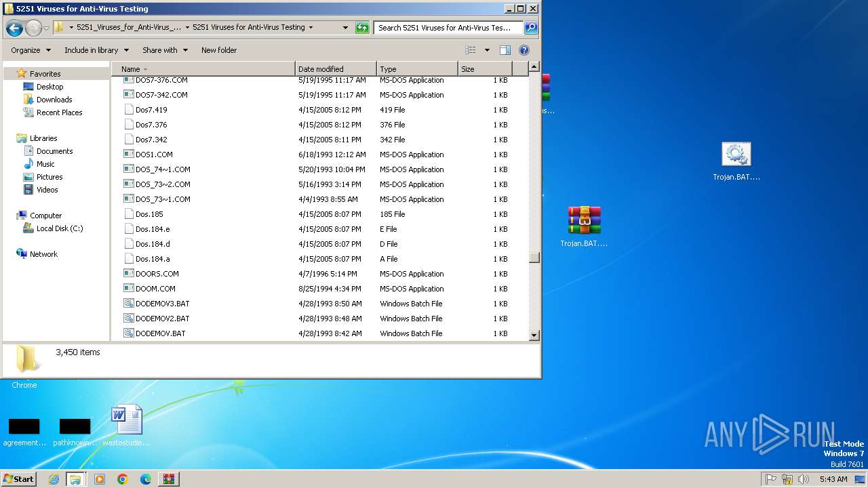Select the pathknown desktop icon

(x=75, y=432)
